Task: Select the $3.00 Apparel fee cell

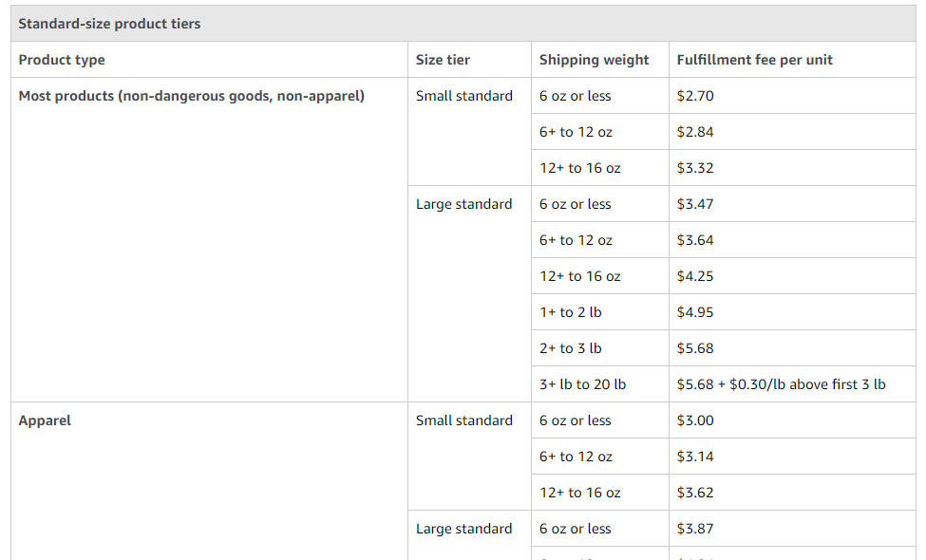Action: tap(792, 420)
